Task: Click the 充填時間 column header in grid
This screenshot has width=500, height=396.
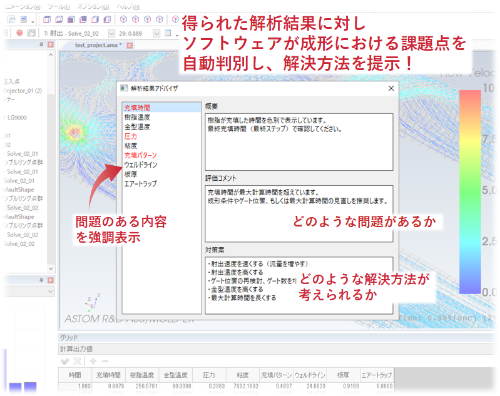Action: pos(108,375)
